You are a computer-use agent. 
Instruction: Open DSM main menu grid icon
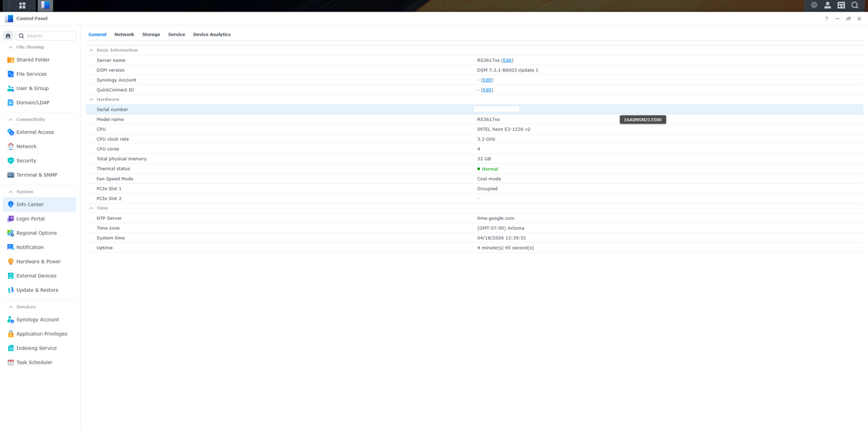[x=22, y=6]
